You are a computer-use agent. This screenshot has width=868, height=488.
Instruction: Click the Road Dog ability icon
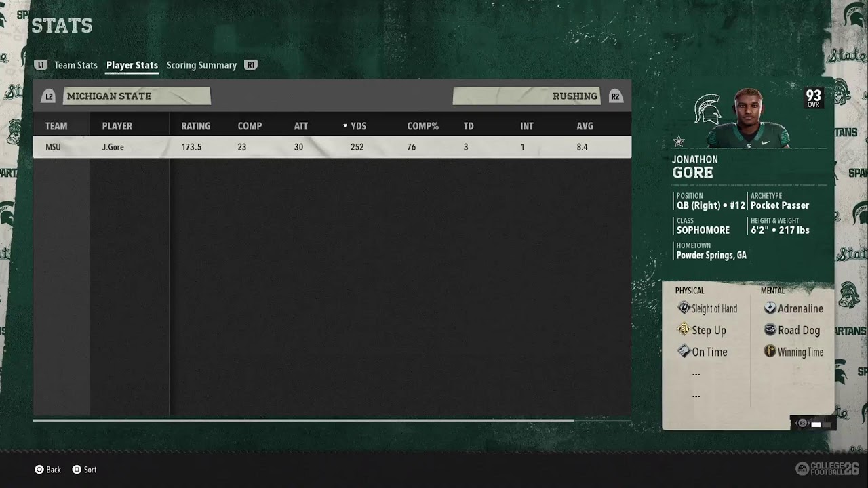tap(770, 330)
